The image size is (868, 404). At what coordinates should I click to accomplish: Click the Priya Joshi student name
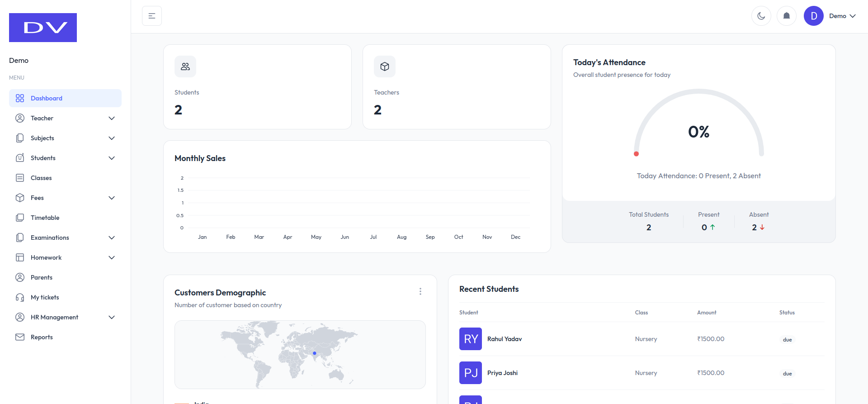502,373
